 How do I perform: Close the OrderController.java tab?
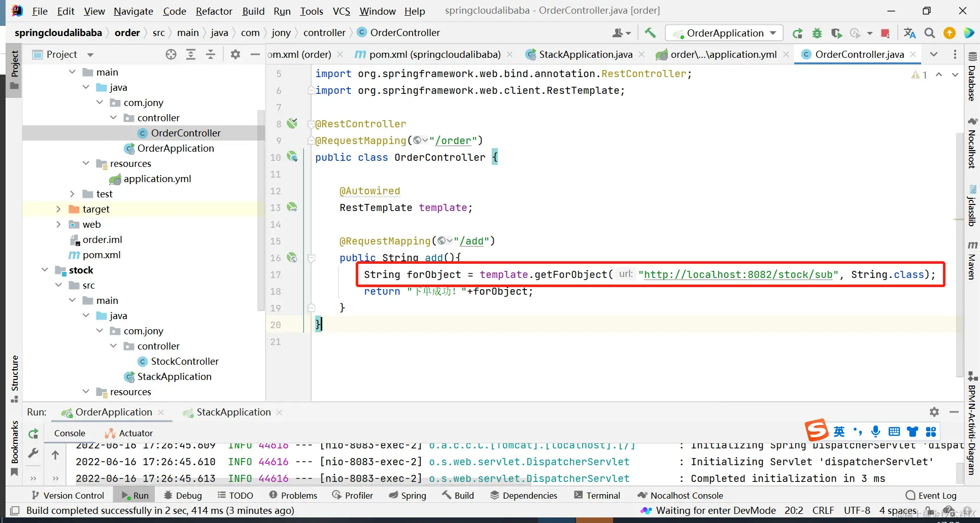(913, 54)
